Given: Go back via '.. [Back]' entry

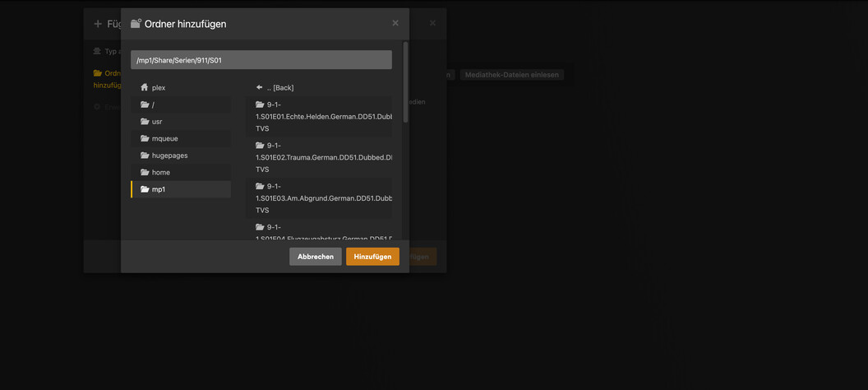Looking at the screenshot, I should click(319, 87).
